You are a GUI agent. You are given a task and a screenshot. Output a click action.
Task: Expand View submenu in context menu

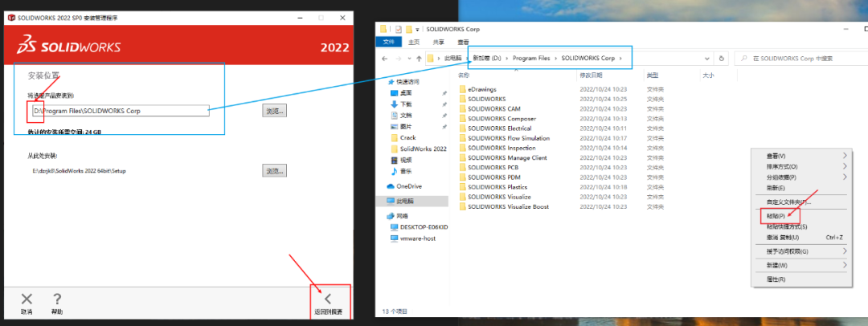tap(800, 156)
